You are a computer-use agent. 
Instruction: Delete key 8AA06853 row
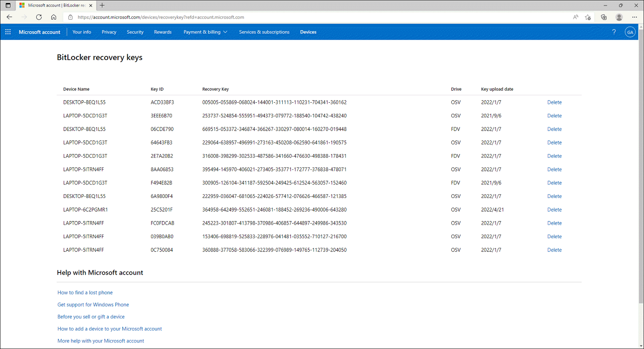point(554,169)
